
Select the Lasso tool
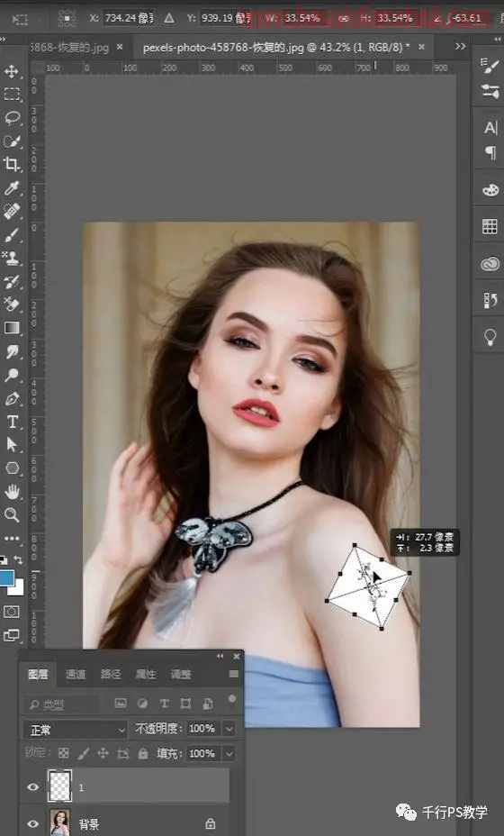click(x=12, y=118)
